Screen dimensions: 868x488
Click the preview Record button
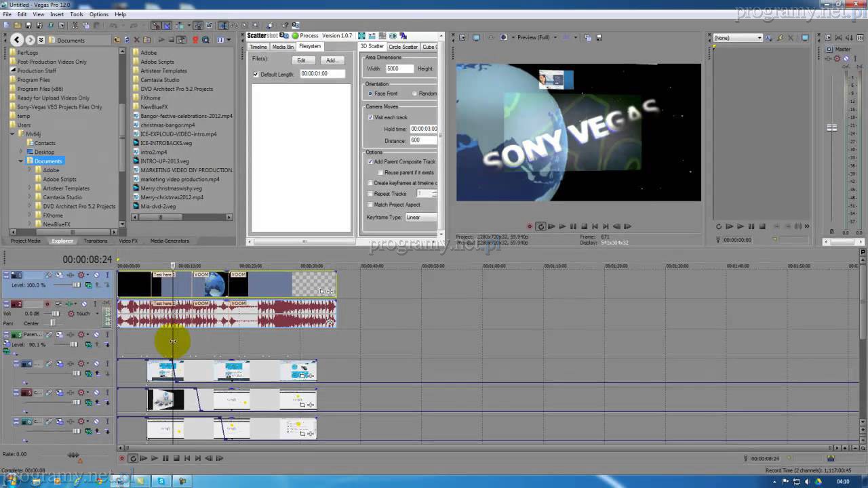tap(530, 226)
